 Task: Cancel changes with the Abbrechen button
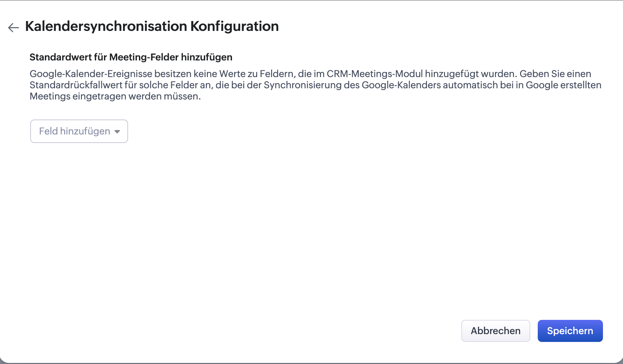click(x=496, y=331)
